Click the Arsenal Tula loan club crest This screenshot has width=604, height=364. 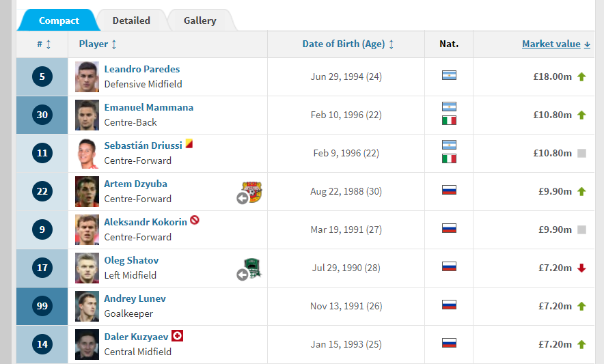click(251, 192)
